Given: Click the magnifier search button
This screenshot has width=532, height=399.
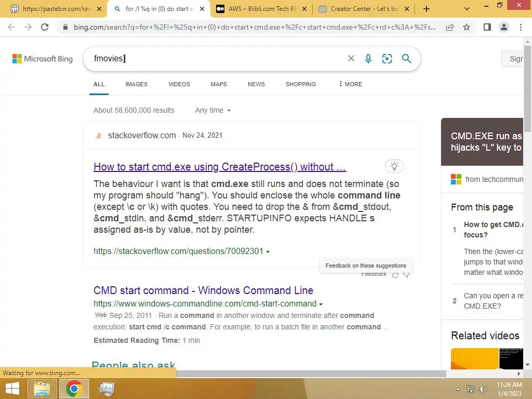Looking at the screenshot, I should coord(406,59).
